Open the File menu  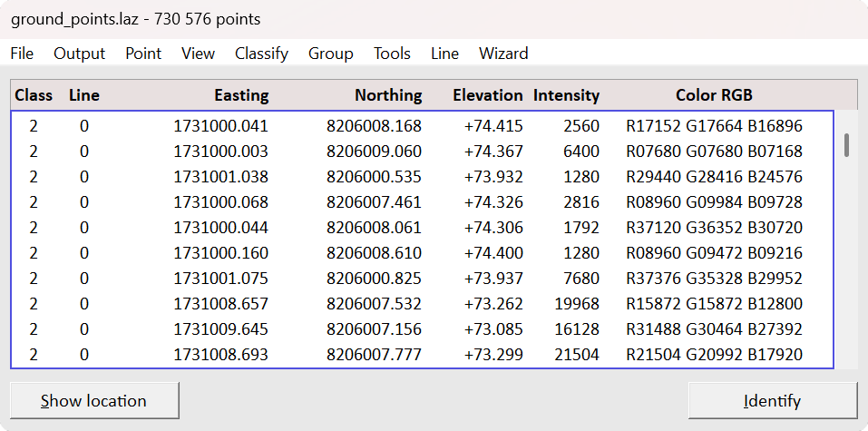[22, 54]
